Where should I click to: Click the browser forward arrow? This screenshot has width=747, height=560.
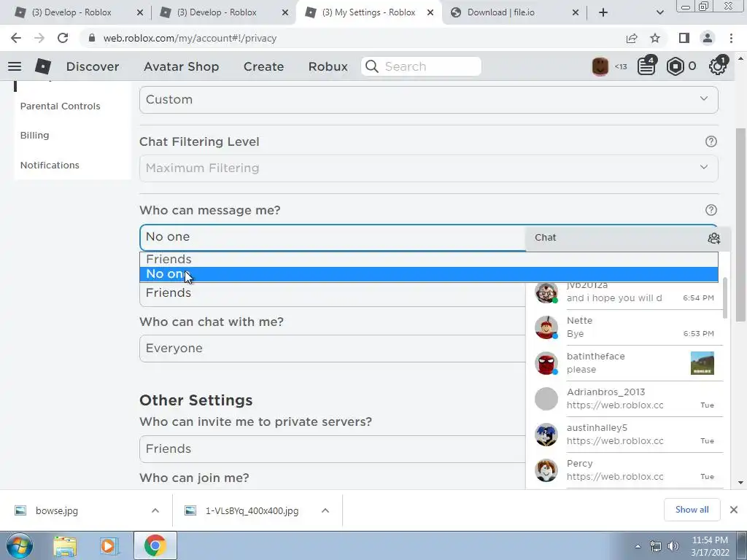39,38
